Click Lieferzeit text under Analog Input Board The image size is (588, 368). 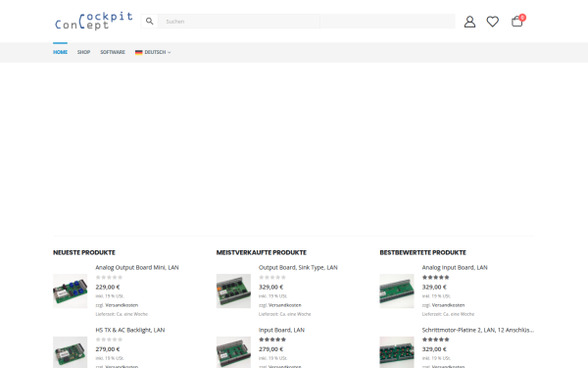(448, 314)
